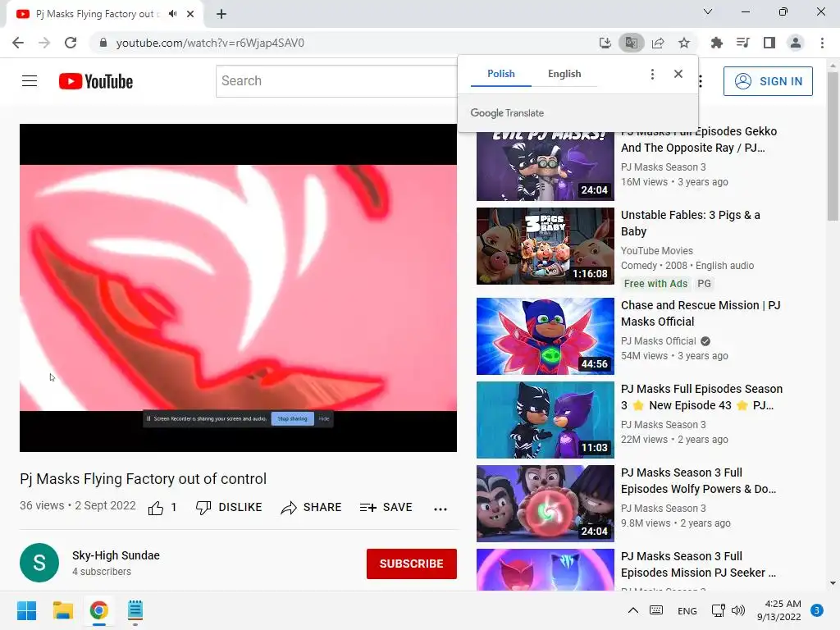Click title Mission PJ Seeker video

(698, 564)
